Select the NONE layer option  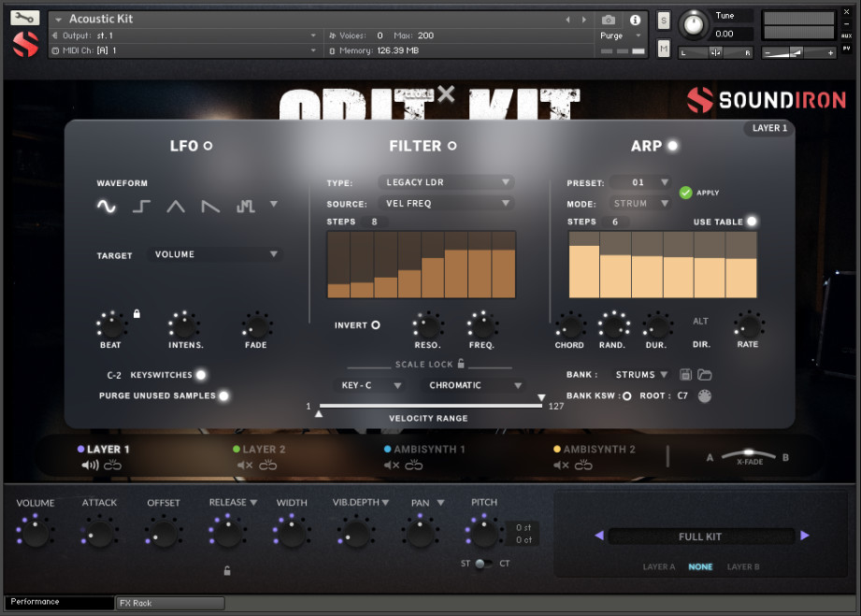point(700,566)
